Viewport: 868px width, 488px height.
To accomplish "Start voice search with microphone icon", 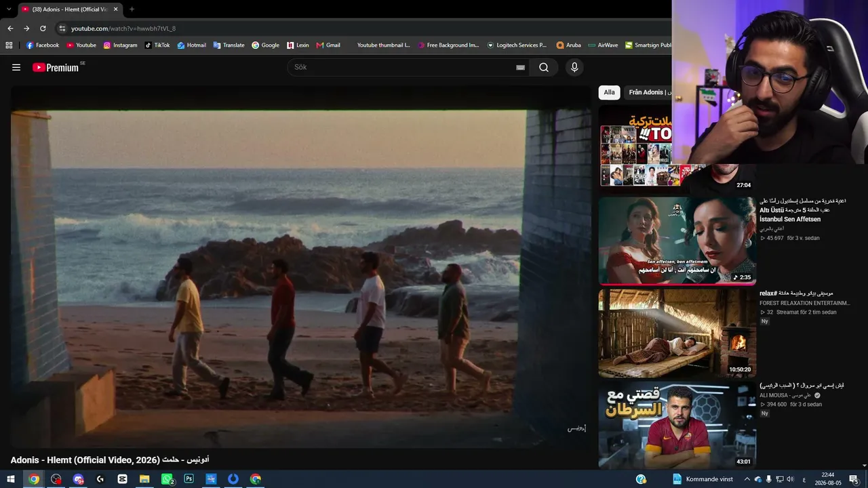I will pyautogui.click(x=574, y=67).
